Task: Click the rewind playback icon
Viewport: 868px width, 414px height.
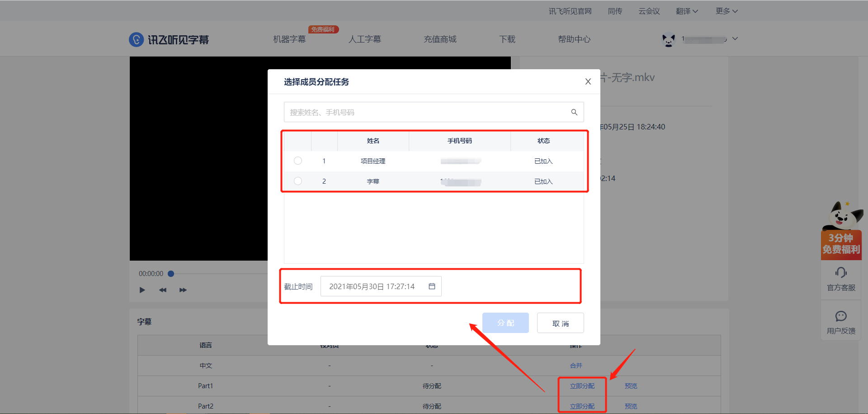Action: click(163, 290)
